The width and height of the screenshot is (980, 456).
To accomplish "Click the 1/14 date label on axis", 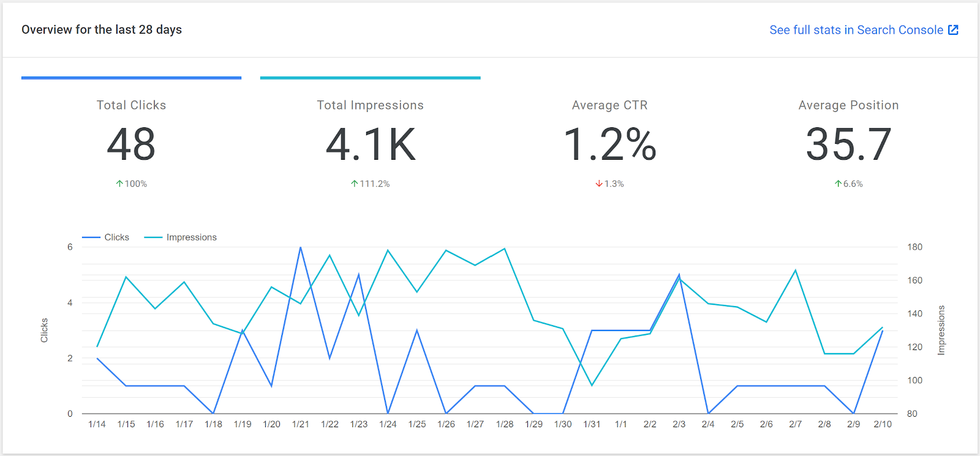I will (x=97, y=424).
